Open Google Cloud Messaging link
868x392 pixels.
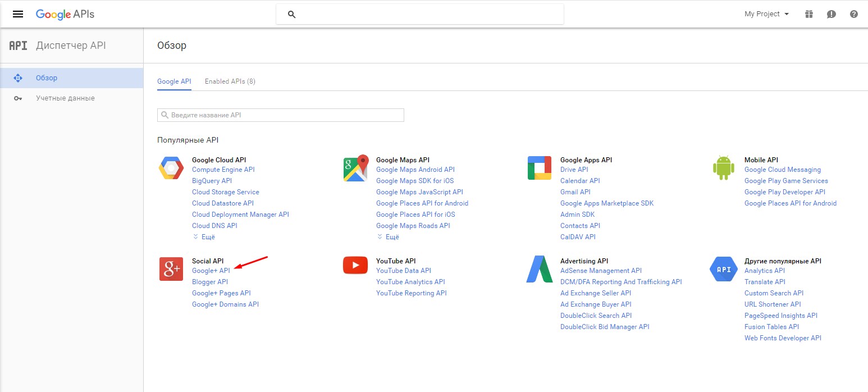click(x=783, y=170)
